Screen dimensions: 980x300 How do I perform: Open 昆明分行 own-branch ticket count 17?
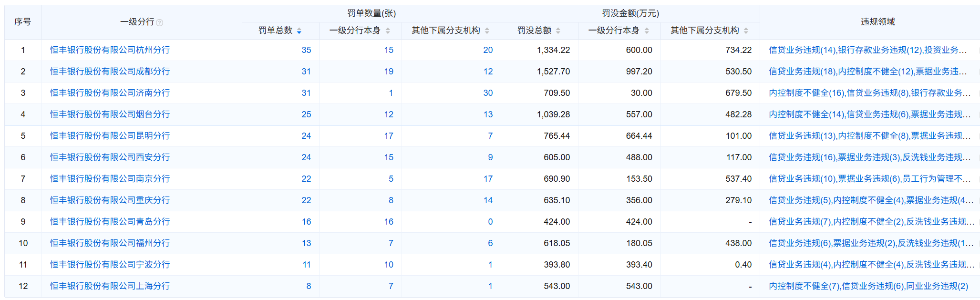[389, 136]
